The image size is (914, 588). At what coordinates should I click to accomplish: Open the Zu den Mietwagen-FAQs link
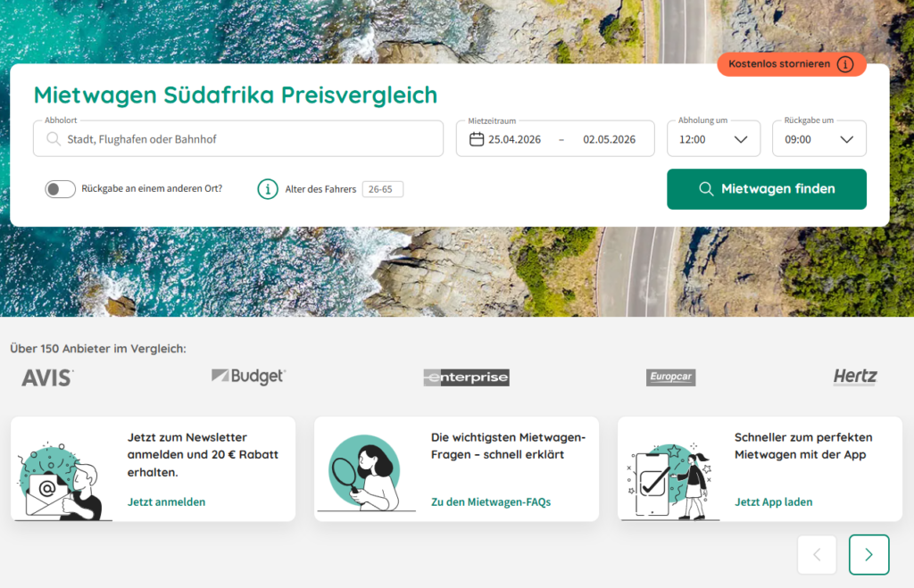[491, 501]
